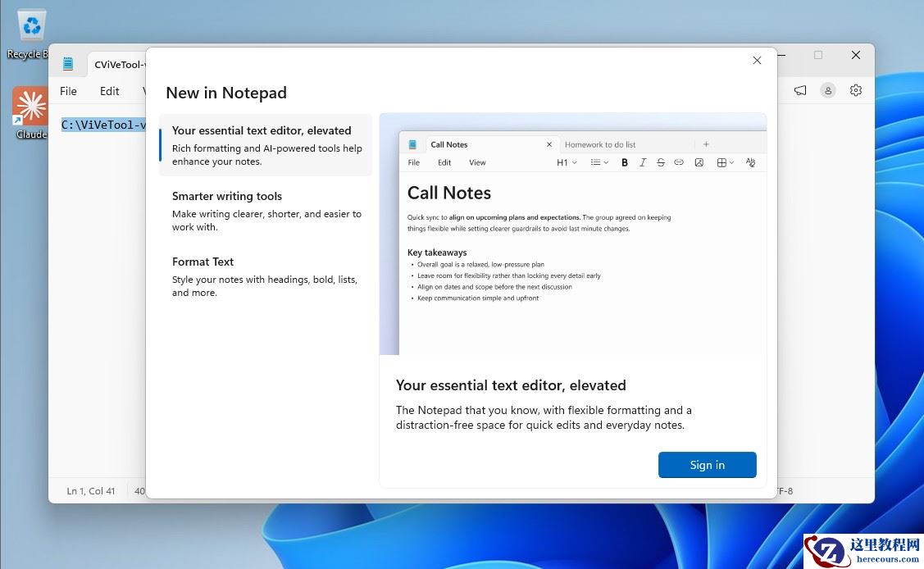Select the Recycle Bin desktop icon

coord(31,28)
